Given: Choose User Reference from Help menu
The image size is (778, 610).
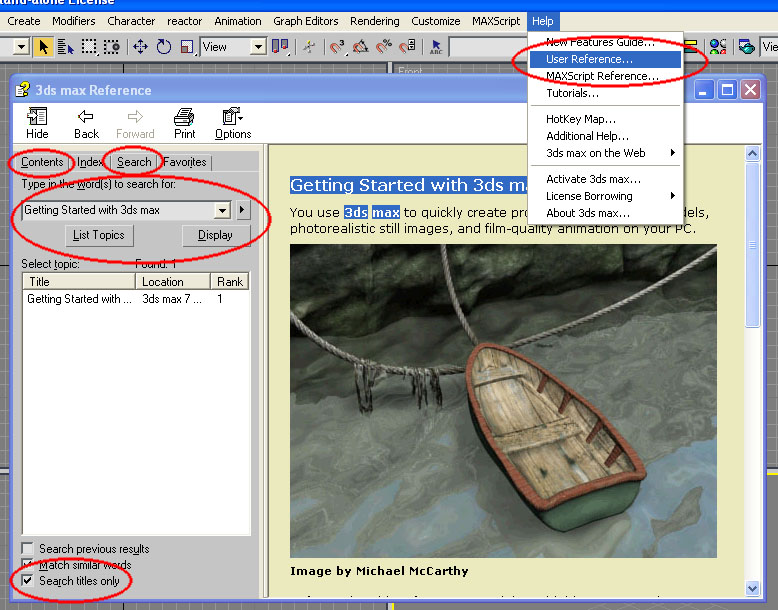Looking at the screenshot, I should (x=604, y=59).
